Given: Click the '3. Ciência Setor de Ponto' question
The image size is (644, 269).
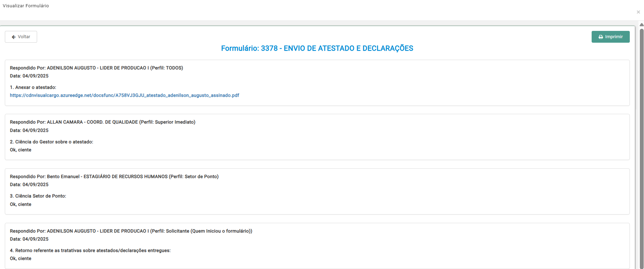Looking at the screenshot, I should (38, 196).
